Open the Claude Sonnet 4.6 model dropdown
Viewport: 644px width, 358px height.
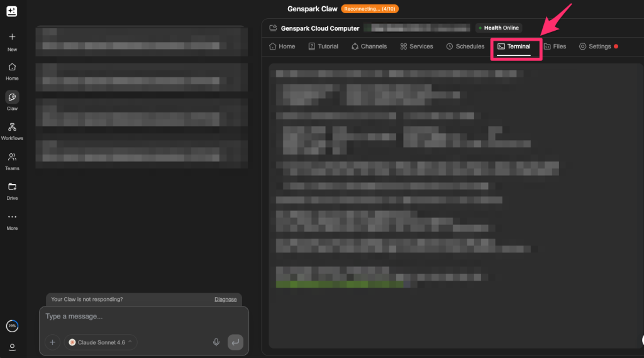pos(101,342)
